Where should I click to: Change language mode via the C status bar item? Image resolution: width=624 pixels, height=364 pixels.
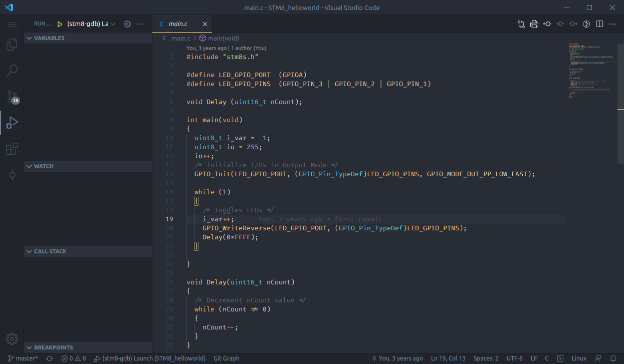pos(547,358)
